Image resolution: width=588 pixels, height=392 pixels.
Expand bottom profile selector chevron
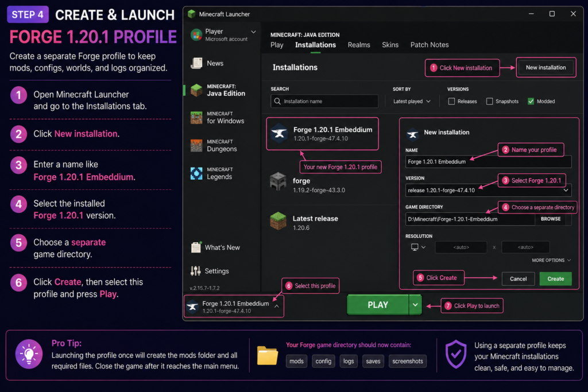click(276, 306)
